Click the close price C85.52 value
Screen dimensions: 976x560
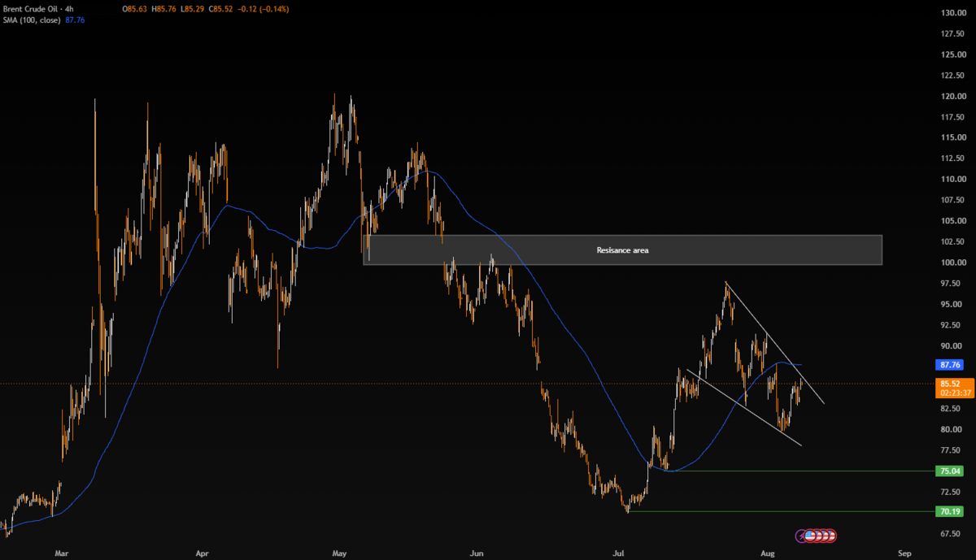[x=222, y=9]
